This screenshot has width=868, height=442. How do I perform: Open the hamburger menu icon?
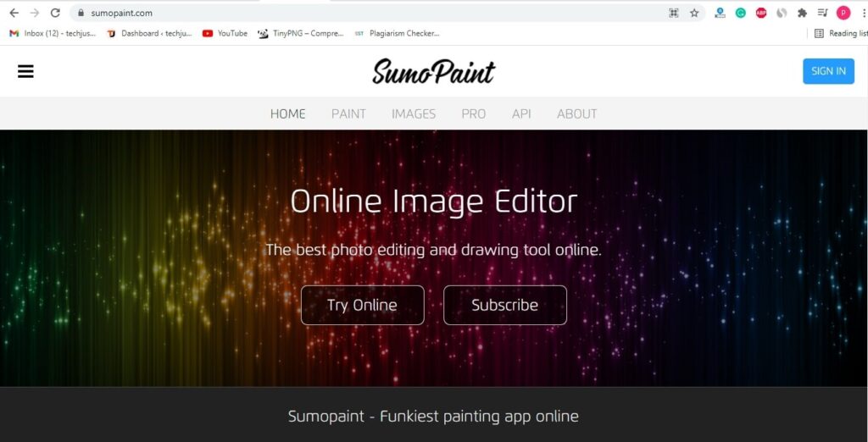pos(25,71)
